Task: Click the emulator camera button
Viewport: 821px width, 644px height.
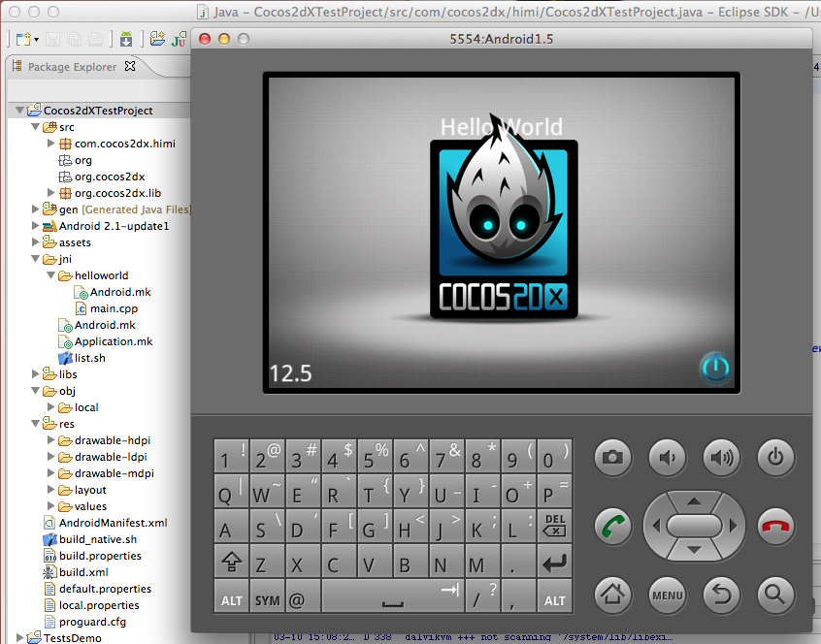Action: tap(612, 458)
